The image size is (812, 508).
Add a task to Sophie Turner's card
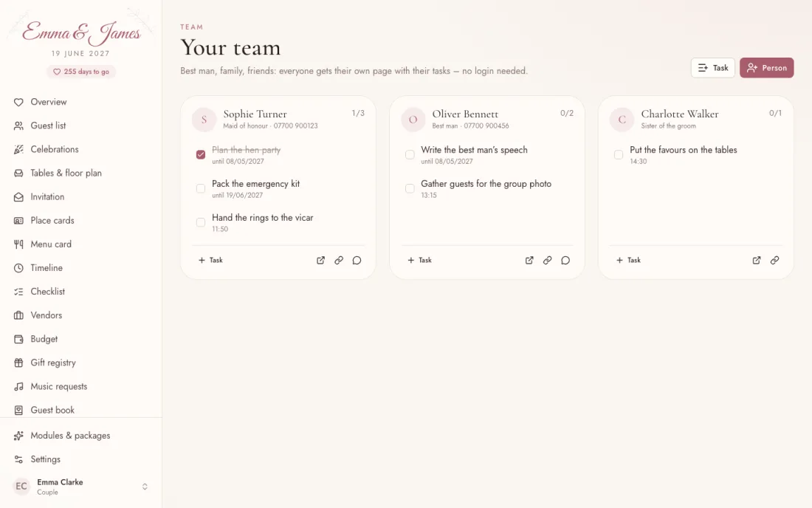click(x=210, y=260)
